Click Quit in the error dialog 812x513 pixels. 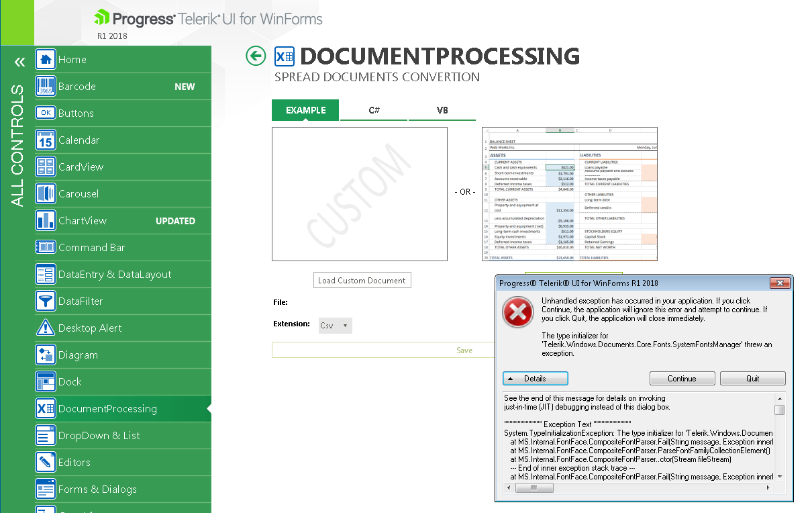(x=753, y=378)
